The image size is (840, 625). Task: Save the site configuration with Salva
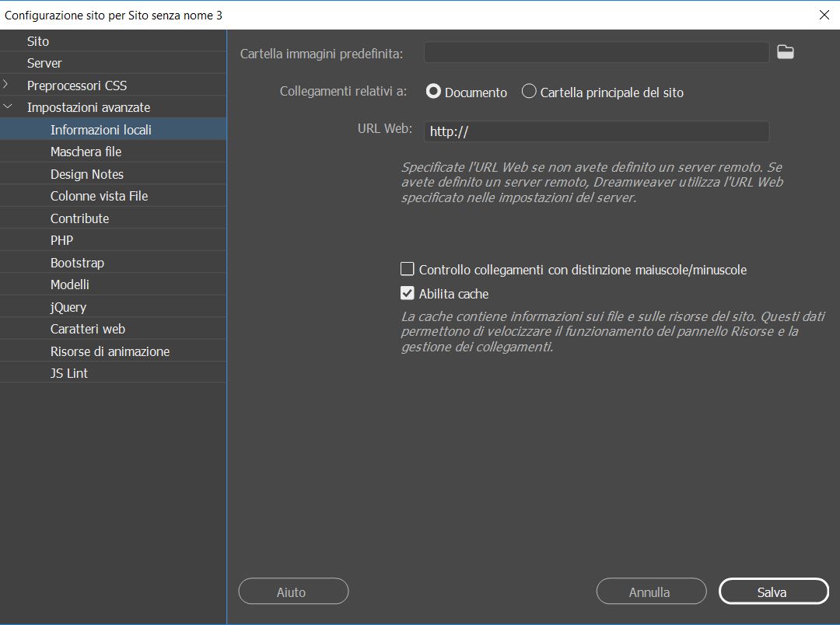772,591
